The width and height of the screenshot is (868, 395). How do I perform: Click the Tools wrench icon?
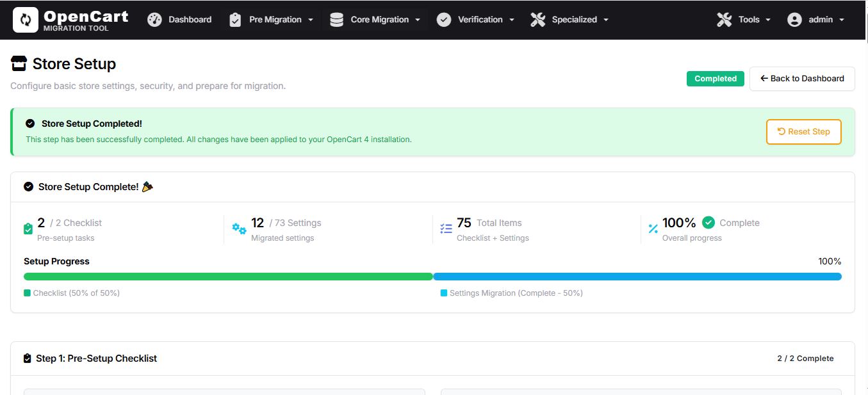[x=724, y=20]
